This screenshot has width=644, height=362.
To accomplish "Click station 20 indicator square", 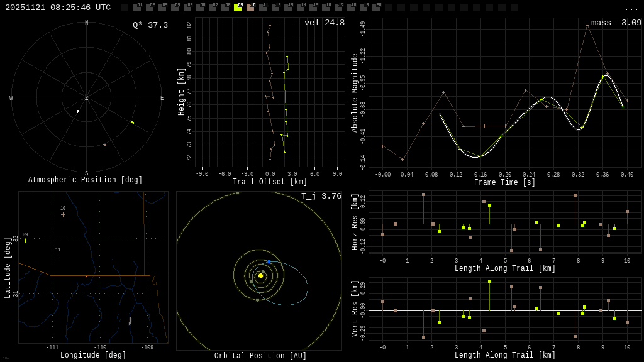I will [x=376, y=8].
